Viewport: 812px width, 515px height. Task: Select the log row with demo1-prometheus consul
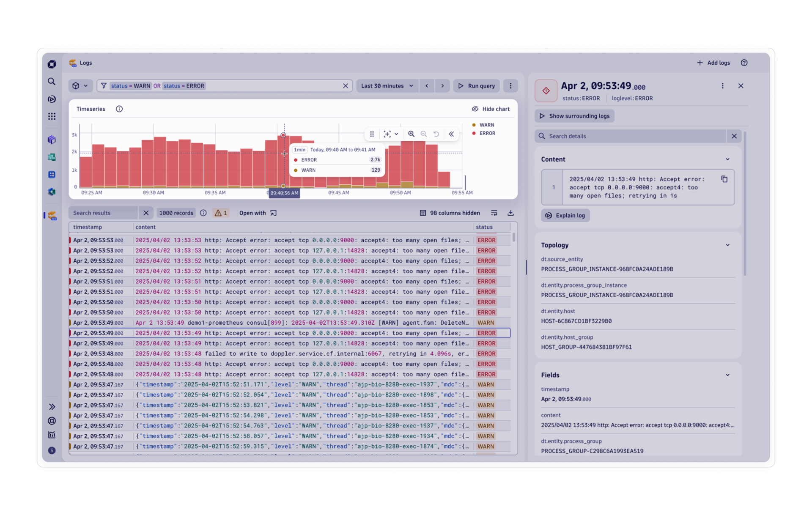[290, 323]
